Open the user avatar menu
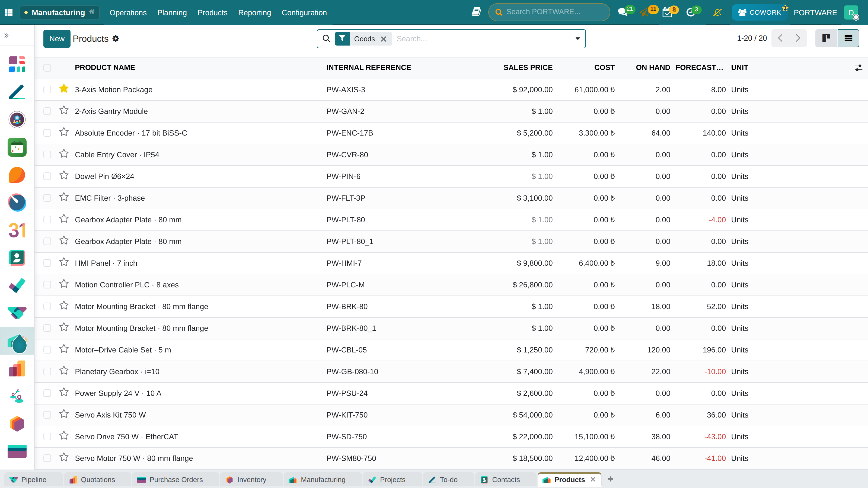 tap(851, 12)
